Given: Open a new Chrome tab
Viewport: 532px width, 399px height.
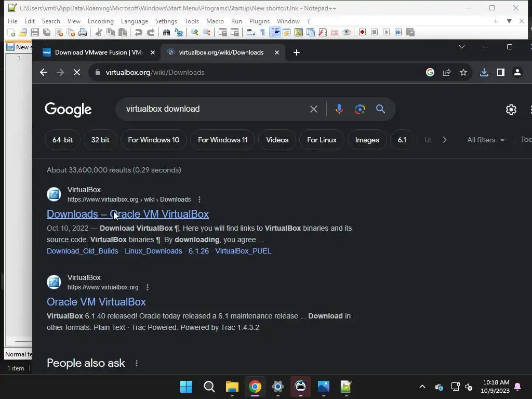Looking at the screenshot, I should 297,52.
